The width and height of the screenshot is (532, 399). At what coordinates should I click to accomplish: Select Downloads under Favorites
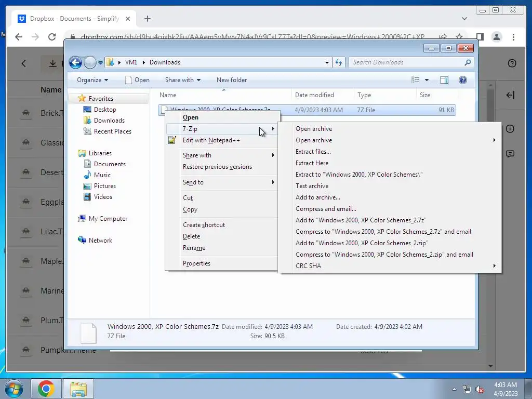pos(109,121)
